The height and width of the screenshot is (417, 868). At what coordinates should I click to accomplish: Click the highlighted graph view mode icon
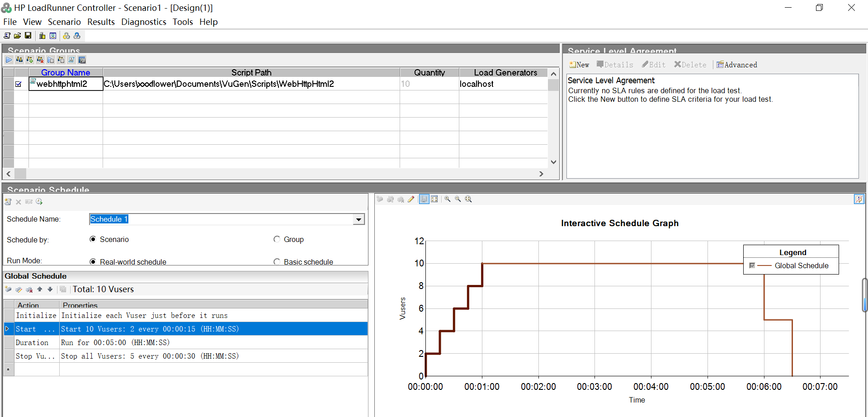(424, 199)
